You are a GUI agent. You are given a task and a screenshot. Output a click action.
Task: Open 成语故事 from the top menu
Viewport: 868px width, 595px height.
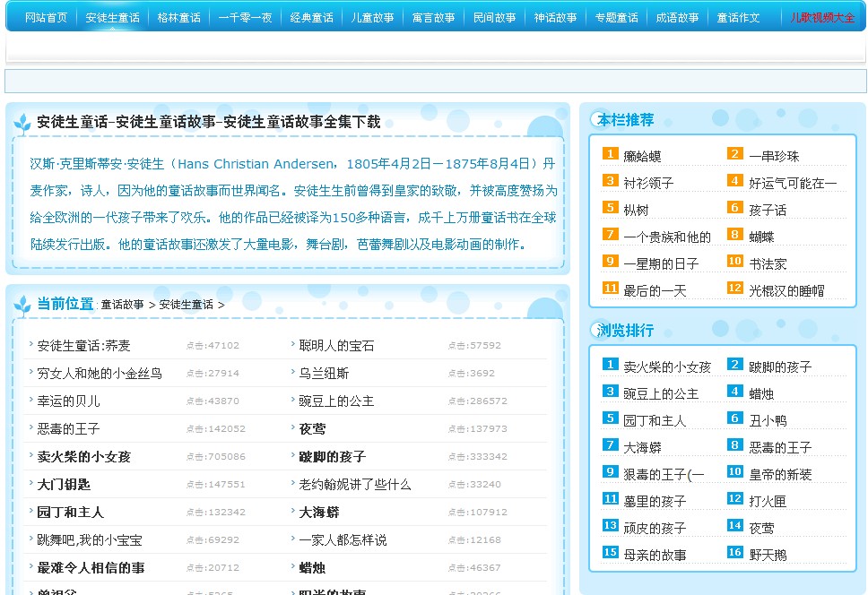pyautogui.click(x=677, y=18)
